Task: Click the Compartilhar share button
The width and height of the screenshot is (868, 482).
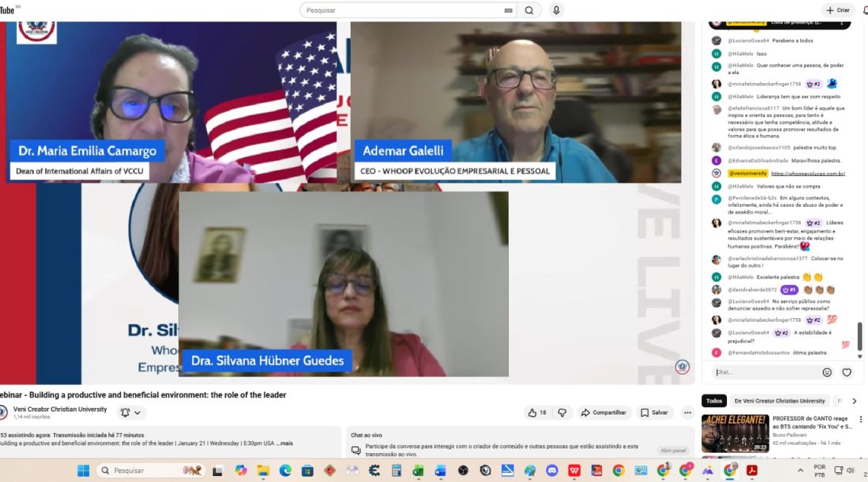Action: click(603, 413)
